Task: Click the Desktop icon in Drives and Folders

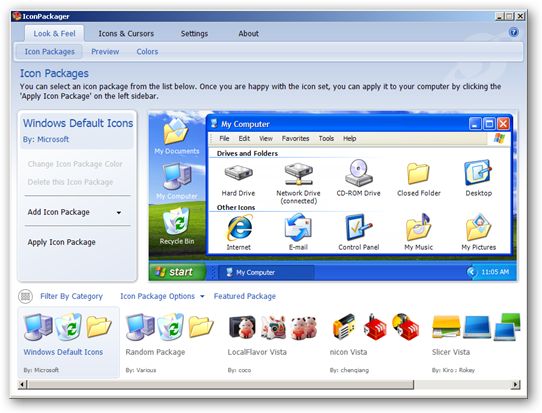Action: tap(478, 172)
